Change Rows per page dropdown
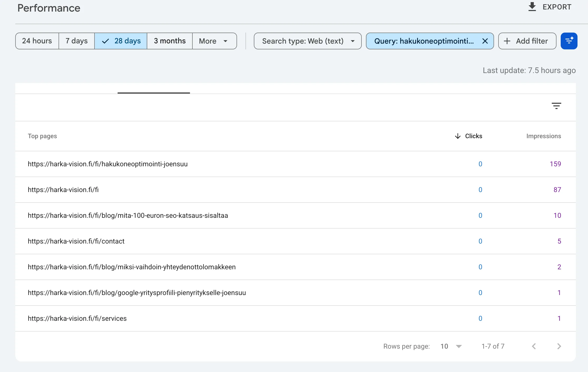Viewport: 588px width, 372px height. 451,346
